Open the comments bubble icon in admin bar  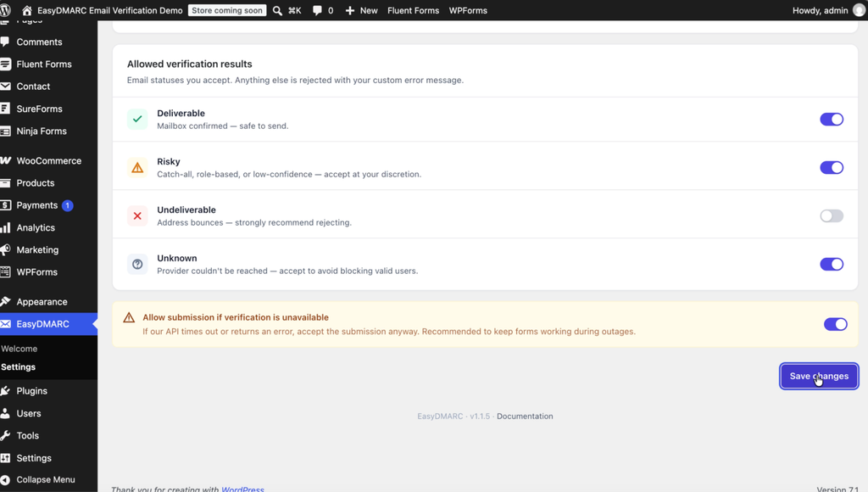317,10
